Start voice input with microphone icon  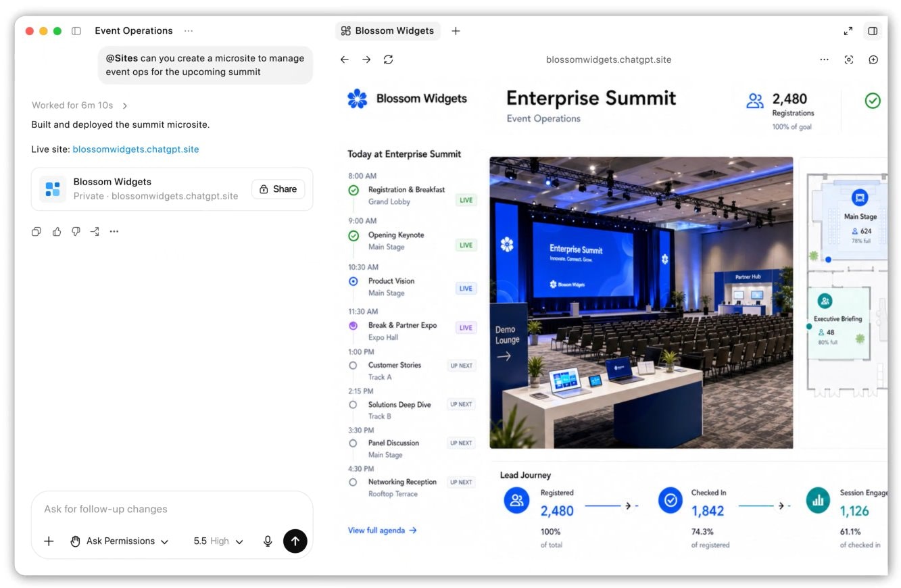click(268, 541)
